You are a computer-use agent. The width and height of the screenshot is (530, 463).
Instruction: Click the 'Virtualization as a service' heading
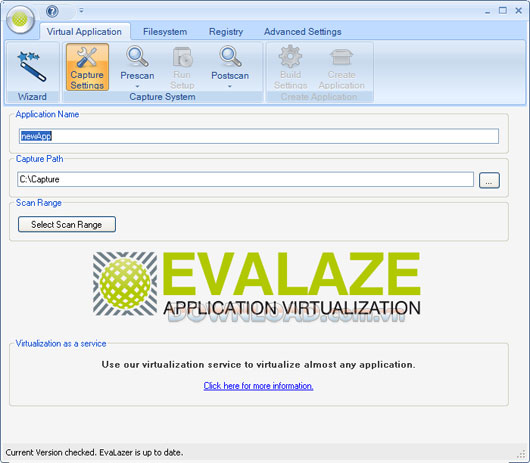61,344
